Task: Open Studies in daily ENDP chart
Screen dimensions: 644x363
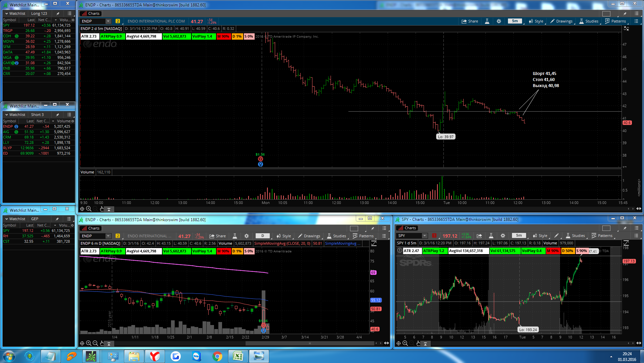Action: click(336, 236)
